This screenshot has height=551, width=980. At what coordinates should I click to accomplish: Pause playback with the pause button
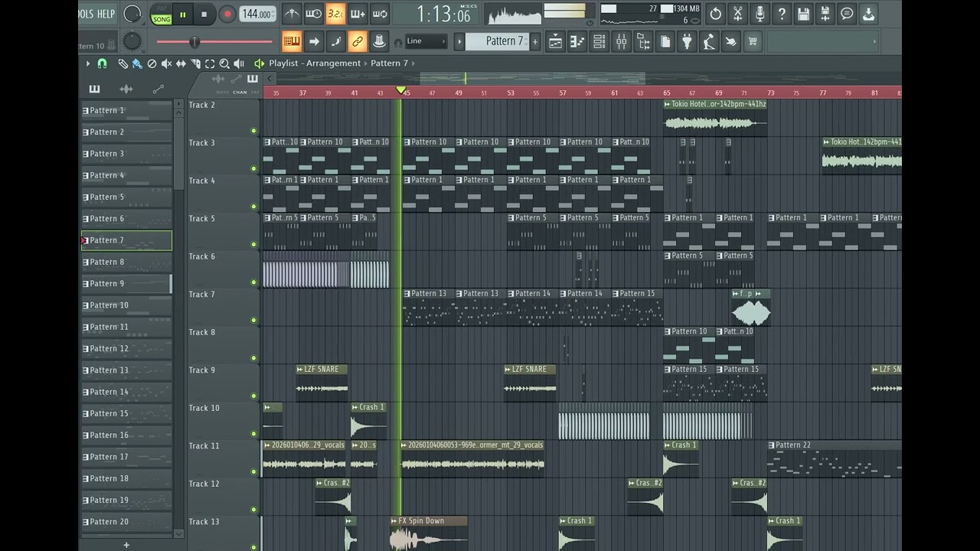click(x=183, y=15)
